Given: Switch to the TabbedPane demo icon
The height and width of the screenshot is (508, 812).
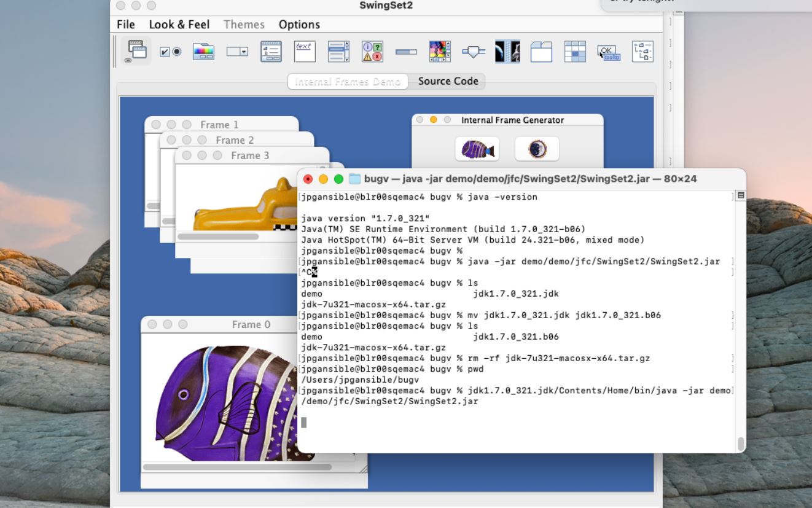Looking at the screenshot, I should [541, 52].
